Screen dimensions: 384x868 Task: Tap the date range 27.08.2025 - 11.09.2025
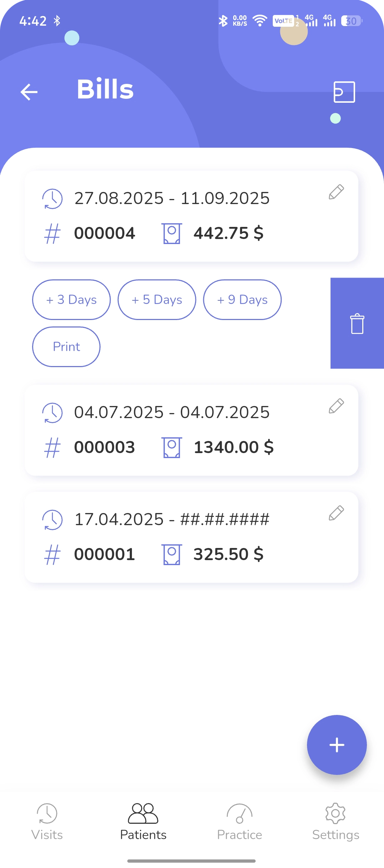coord(171,198)
